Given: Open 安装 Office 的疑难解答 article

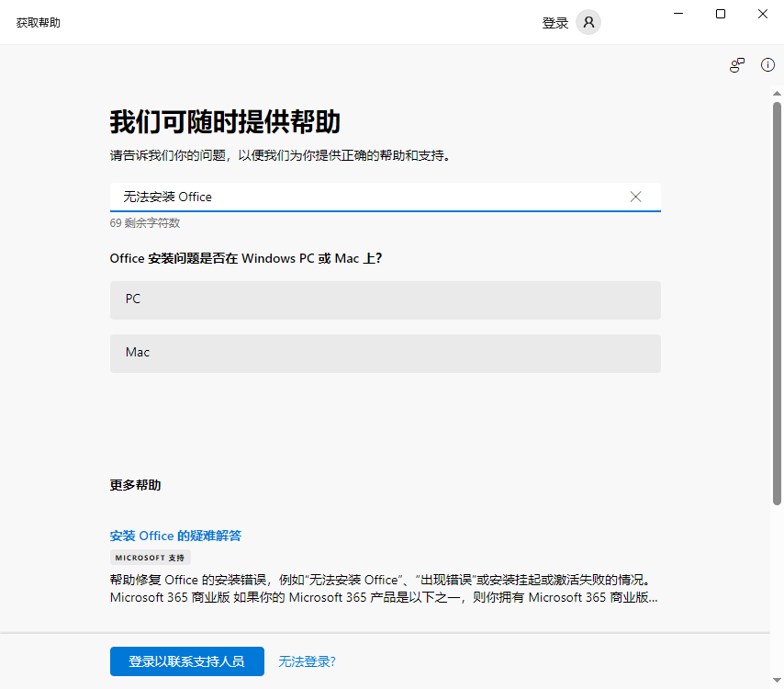Looking at the screenshot, I should pos(175,536).
